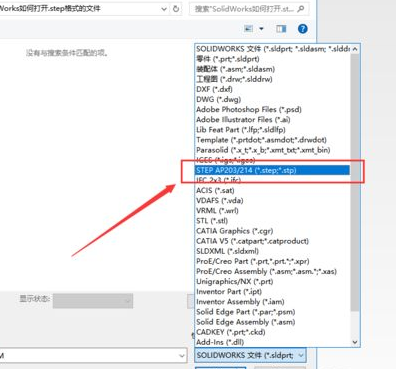Select Unigraphics/NX (*.prt) option
The width and height of the screenshot is (396, 369).
click(272, 281)
